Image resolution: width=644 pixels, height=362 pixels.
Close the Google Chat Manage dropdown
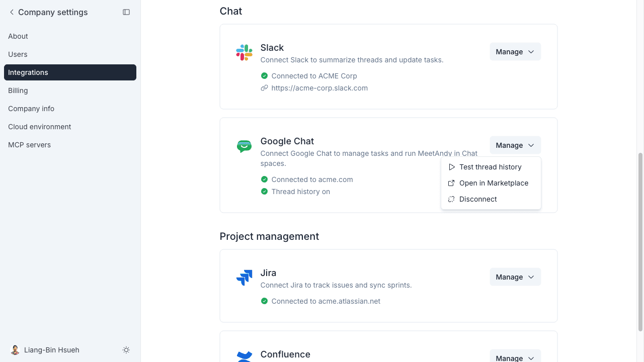coord(515,145)
